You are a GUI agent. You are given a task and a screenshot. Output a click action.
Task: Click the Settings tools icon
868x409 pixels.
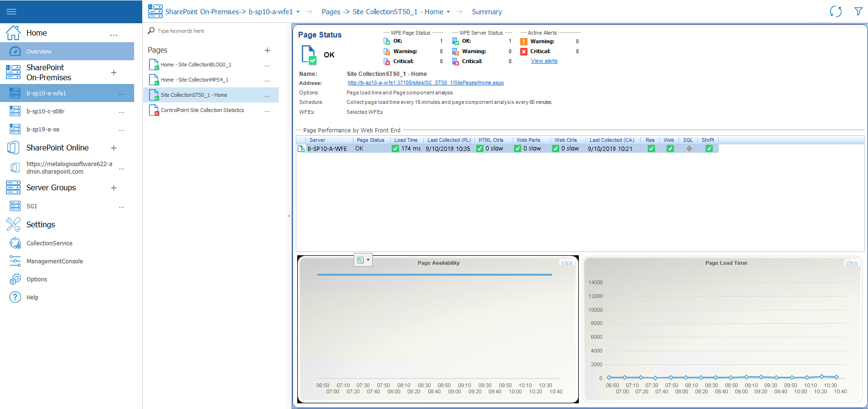click(13, 224)
